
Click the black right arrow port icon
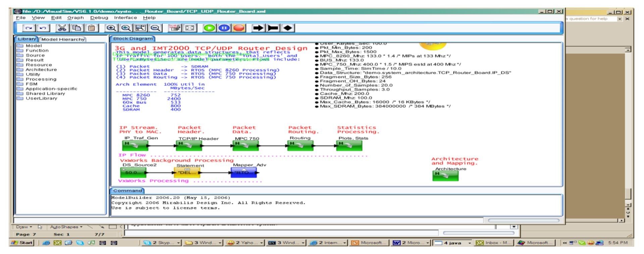click(x=258, y=28)
